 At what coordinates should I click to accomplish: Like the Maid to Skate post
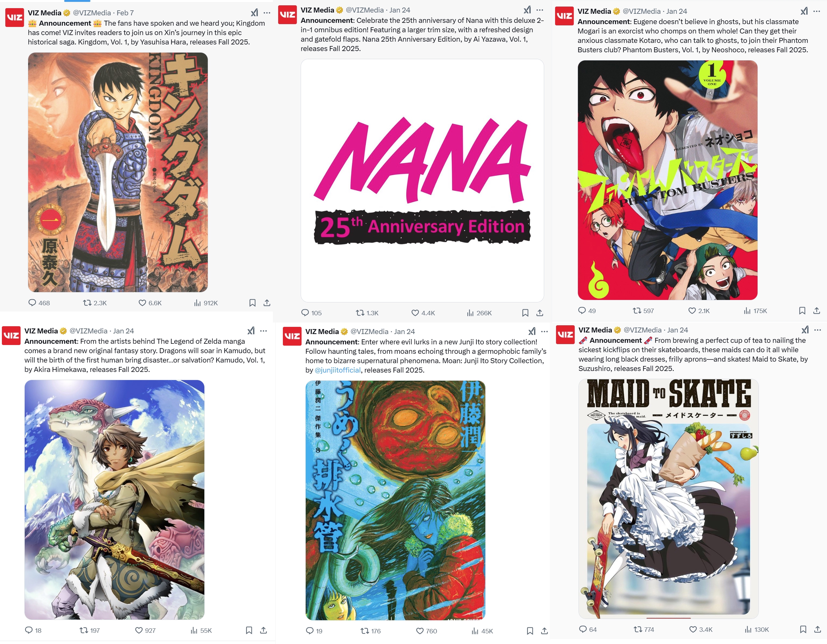click(x=701, y=629)
